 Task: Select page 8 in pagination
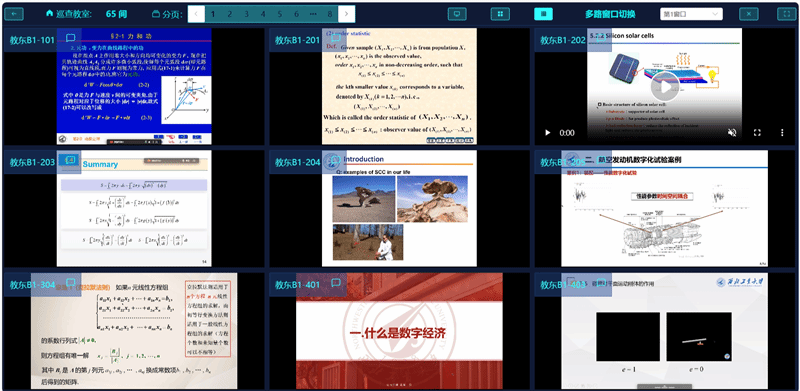coord(330,14)
